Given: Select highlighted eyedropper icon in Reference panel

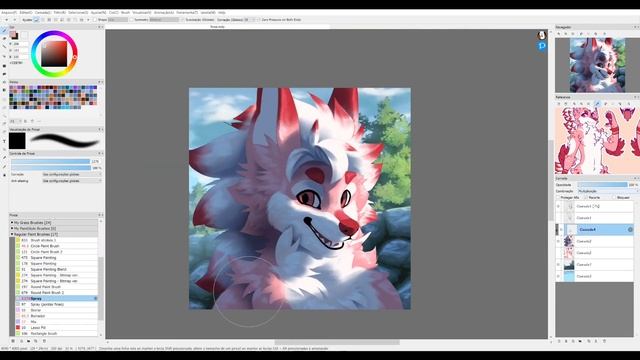Looking at the screenshot, I should (x=598, y=104).
